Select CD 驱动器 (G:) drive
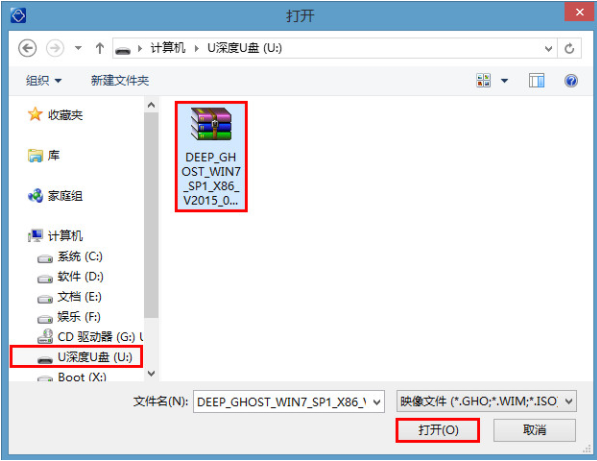This screenshot has width=597, height=461. pos(90,337)
